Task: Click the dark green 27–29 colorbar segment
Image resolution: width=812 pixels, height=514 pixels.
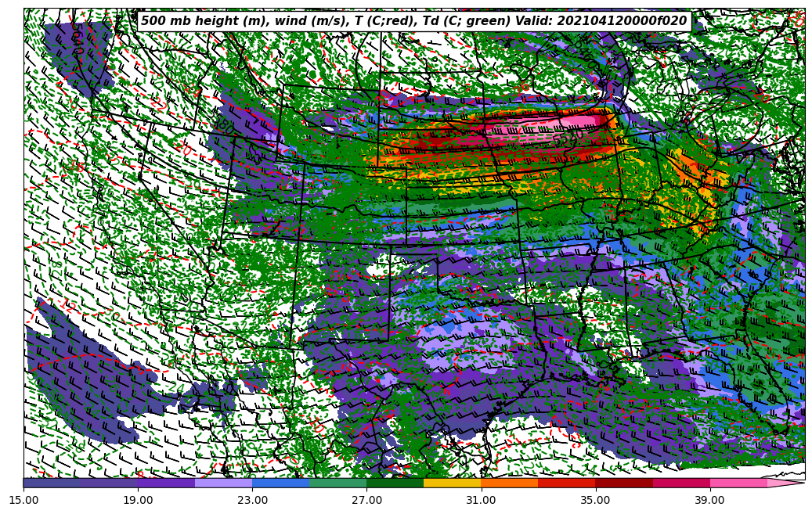Action: pos(395,483)
